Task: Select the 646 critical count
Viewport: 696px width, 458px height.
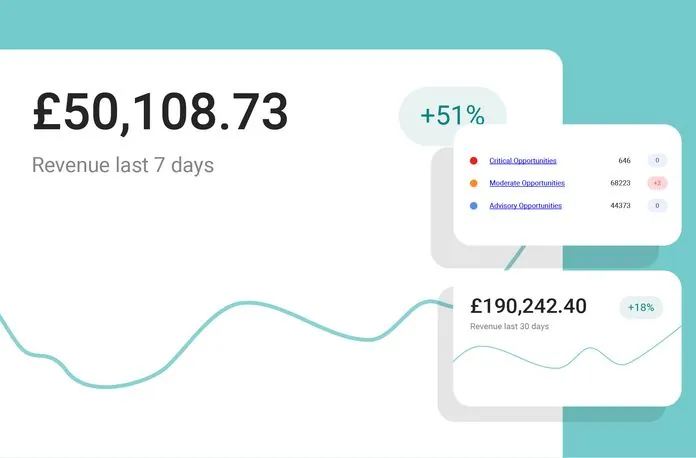Action: [624, 160]
